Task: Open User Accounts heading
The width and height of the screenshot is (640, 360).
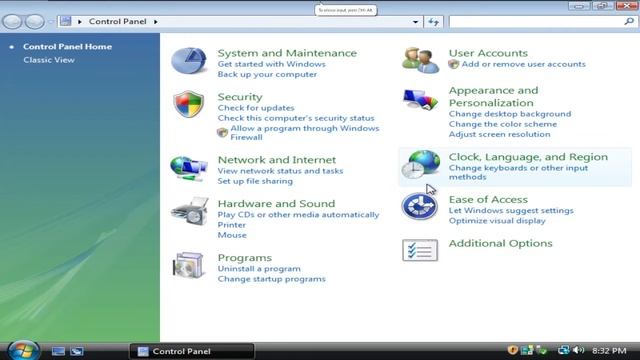Action: [488, 53]
